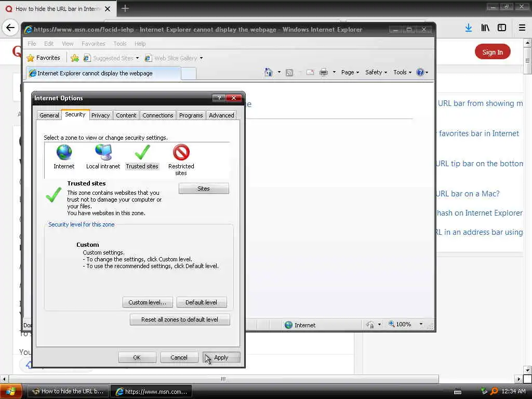Click the Firefox vertical scrollbar down arrow
Viewport: 532px width, 399px height.
click(527, 370)
